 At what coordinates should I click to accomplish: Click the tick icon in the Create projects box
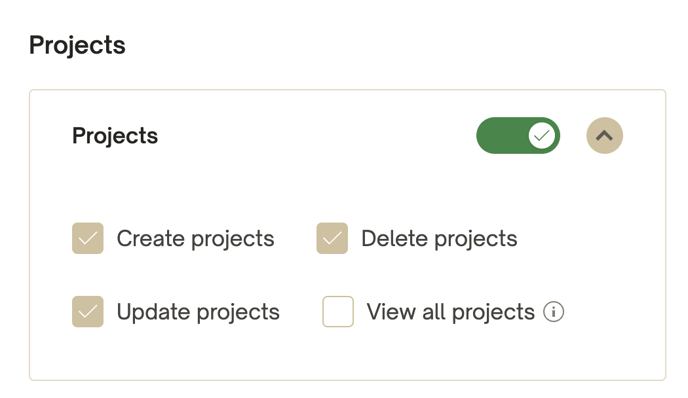click(88, 238)
